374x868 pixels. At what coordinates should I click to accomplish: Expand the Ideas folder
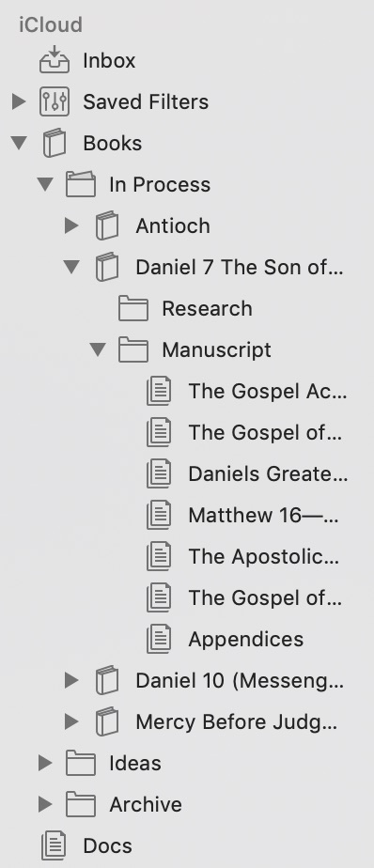[45, 763]
